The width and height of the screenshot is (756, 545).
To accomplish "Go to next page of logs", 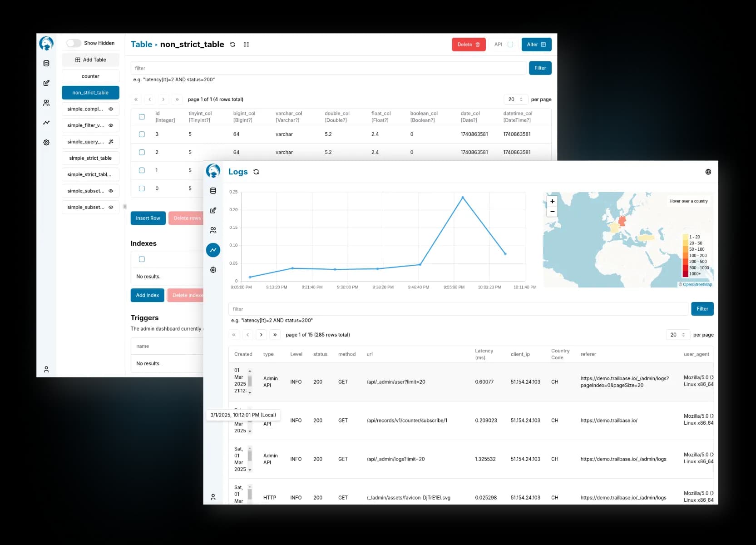I will tap(261, 335).
